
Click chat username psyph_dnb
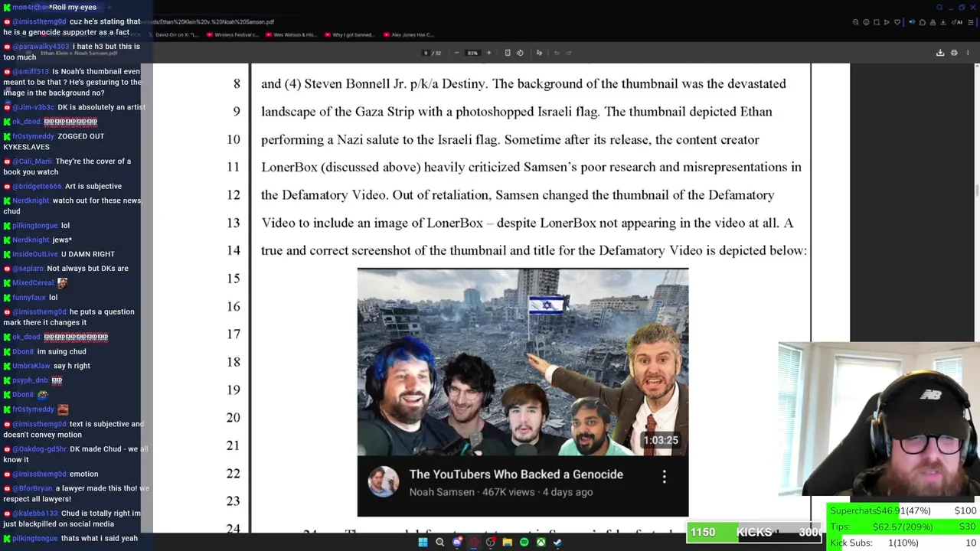(30, 380)
